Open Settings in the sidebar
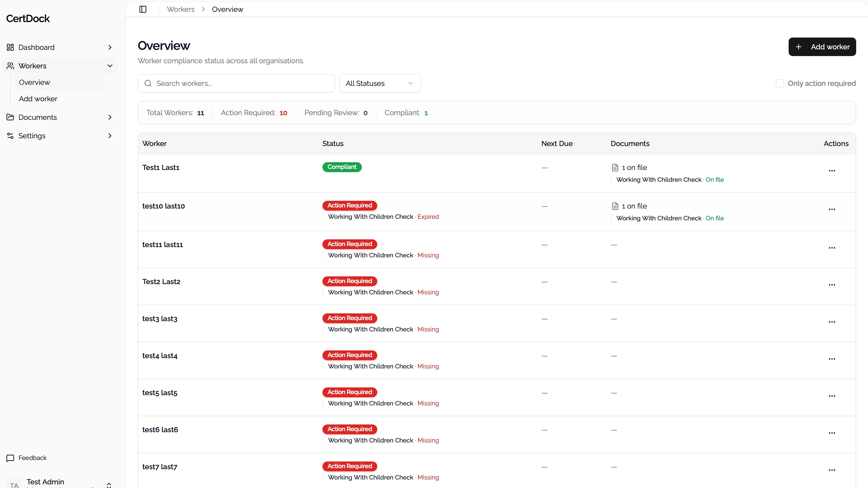 click(60, 135)
